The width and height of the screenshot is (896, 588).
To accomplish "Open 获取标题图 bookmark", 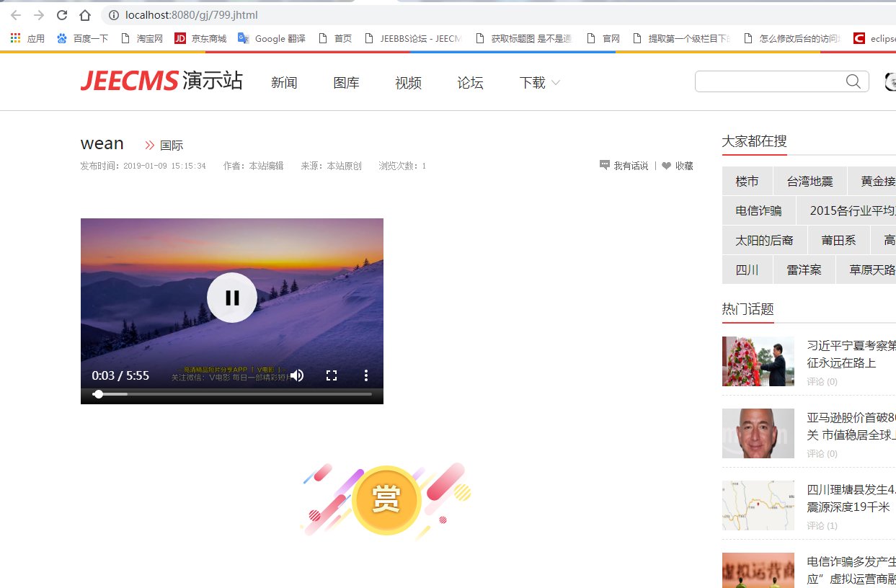I will 523,38.
